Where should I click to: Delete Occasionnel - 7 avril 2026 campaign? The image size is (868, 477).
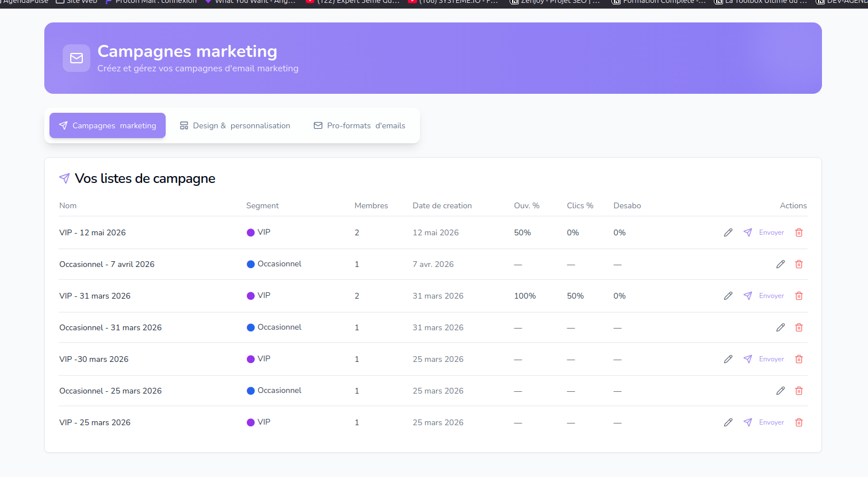tap(799, 264)
